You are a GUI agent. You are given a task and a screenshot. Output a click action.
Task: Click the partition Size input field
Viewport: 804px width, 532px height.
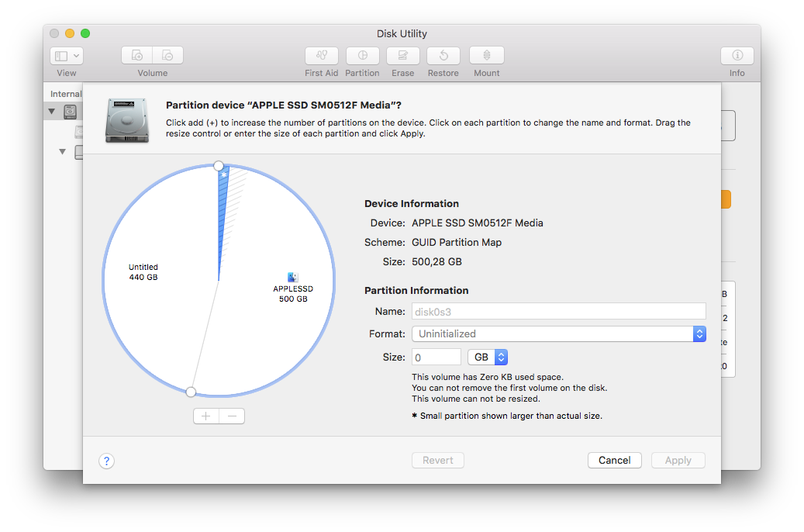pyautogui.click(x=437, y=357)
